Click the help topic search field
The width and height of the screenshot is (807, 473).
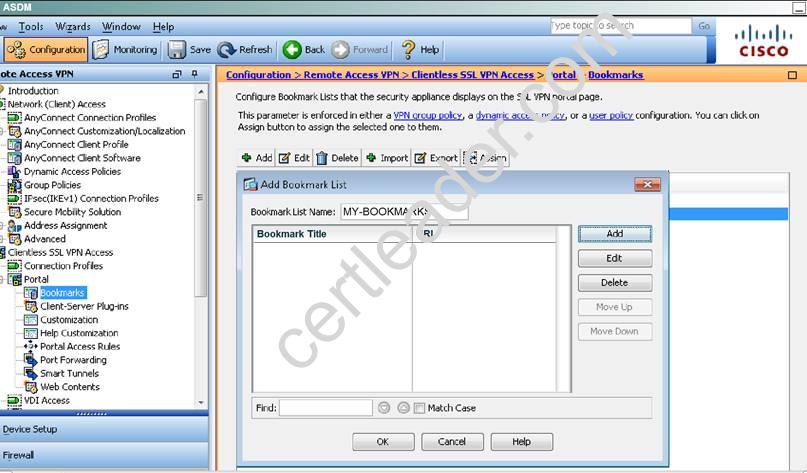coord(620,26)
